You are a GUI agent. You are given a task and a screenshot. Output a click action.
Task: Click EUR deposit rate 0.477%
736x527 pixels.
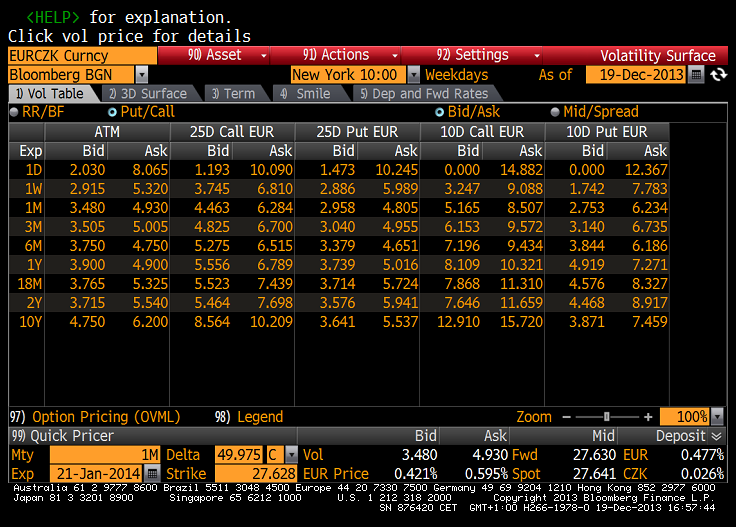click(702, 455)
